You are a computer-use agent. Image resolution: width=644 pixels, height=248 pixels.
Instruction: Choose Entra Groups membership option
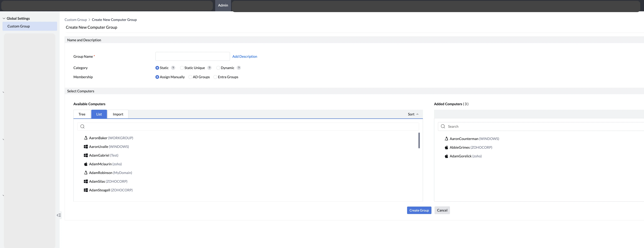pos(215,77)
